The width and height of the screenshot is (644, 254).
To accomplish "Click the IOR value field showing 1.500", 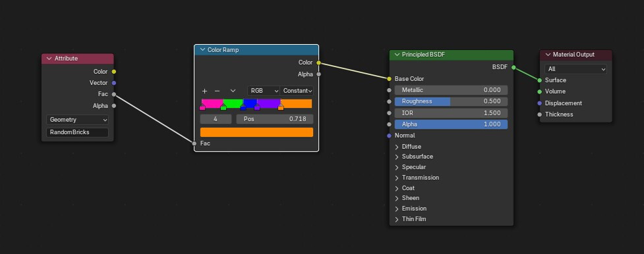I will coord(451,113).
